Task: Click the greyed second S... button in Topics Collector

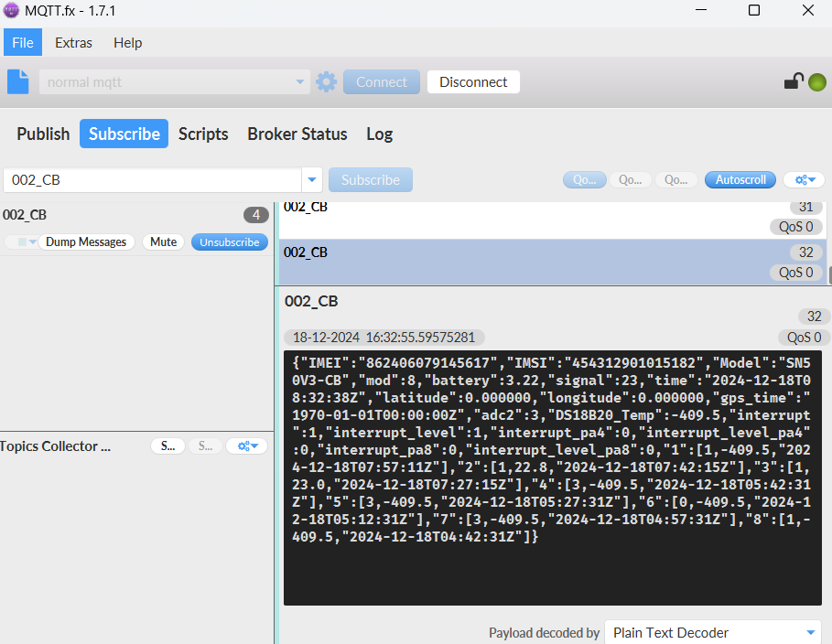Action: click(x=205, y=446)
